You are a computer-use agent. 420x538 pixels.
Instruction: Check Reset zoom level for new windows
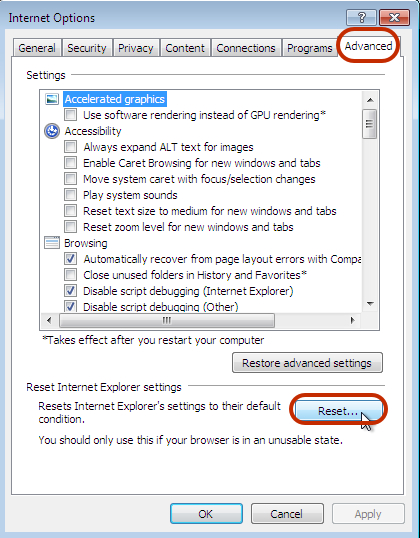[x=71, y=227]
